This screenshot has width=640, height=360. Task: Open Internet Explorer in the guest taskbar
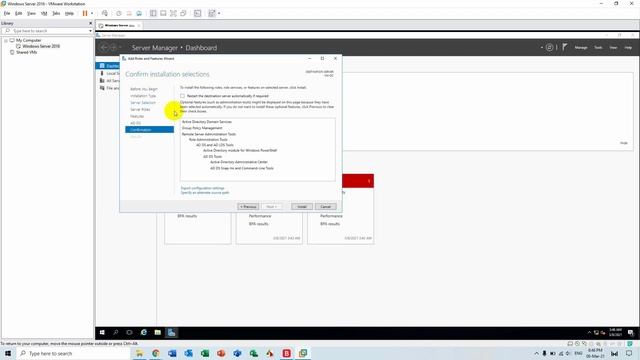pos(144,333)
